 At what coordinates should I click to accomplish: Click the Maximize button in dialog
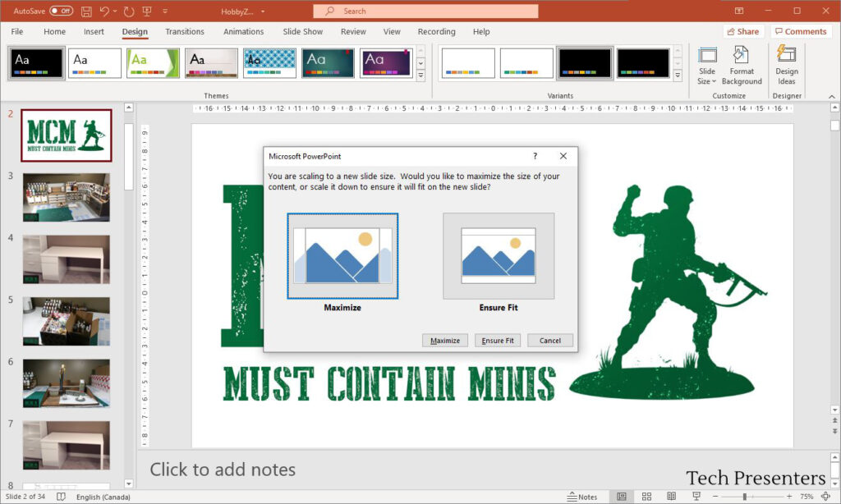coord(444,341)
